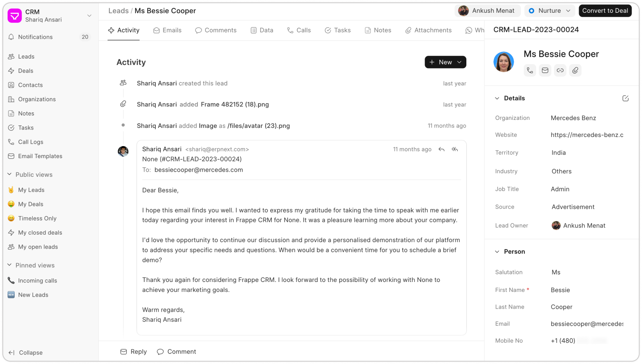The image size is (642, 364).
Task: Click the First Name field containing Bessie
Action: [x=586, y=290]
